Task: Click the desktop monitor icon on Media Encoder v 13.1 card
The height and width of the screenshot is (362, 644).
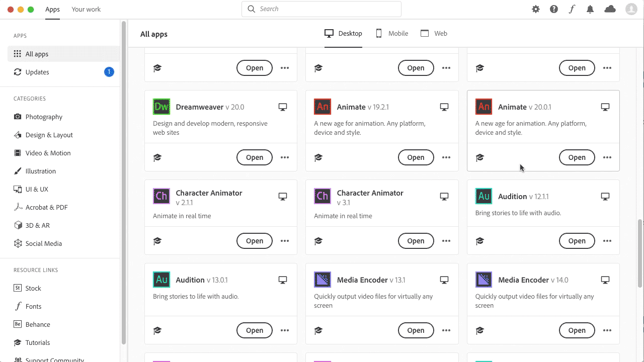Action: tap(444, 280)
